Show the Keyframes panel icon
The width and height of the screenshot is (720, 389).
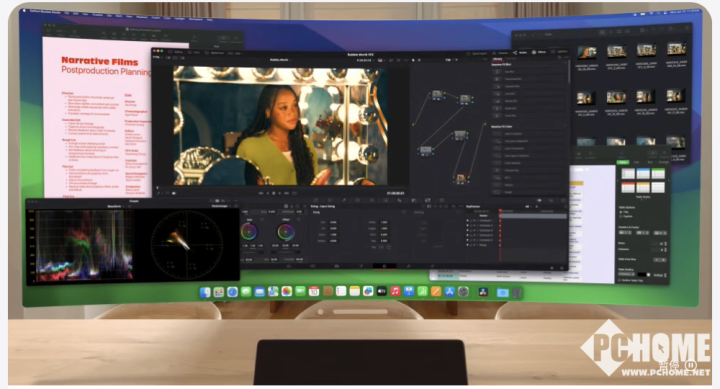(539, 200)
